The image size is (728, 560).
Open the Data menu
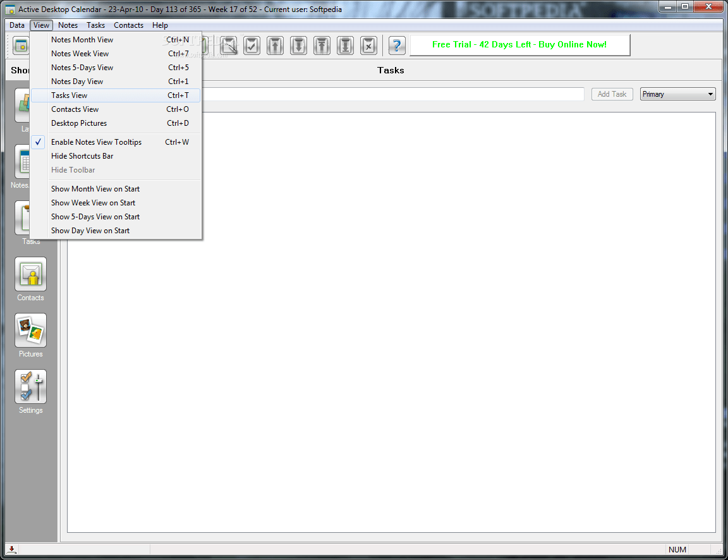(16, 25)
